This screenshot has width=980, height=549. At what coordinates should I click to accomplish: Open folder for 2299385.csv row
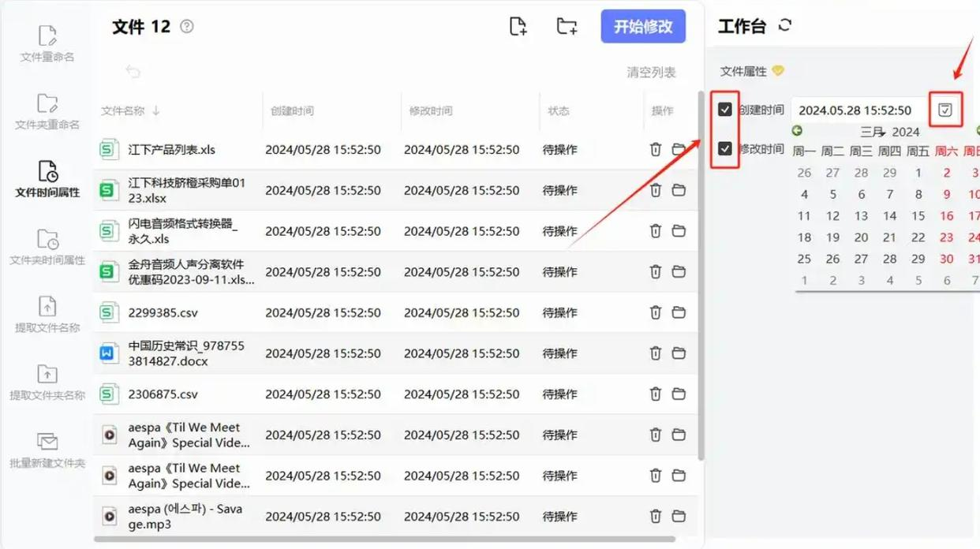pyautogui.click(x=679, y=312)
